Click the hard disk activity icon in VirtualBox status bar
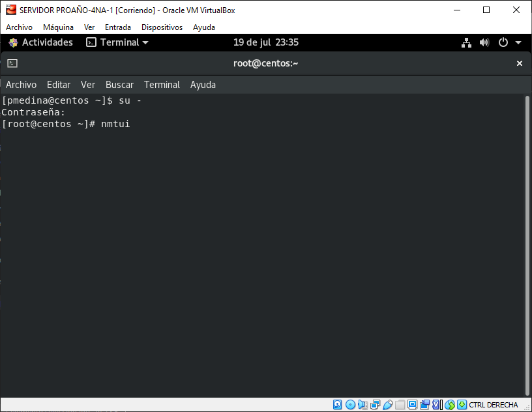This screenshot has width=532, height=412. (x=337, y=405)
